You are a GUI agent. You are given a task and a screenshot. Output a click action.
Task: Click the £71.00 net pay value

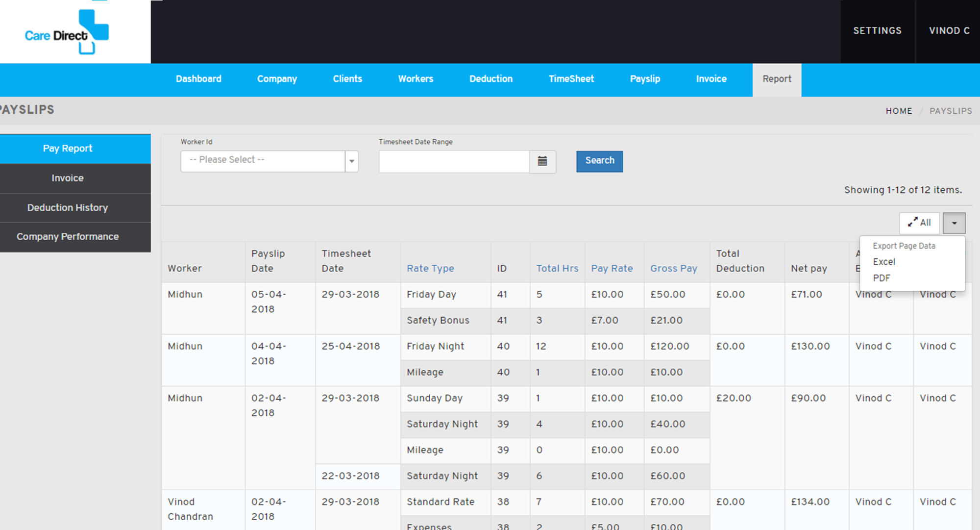coord(806,295)
